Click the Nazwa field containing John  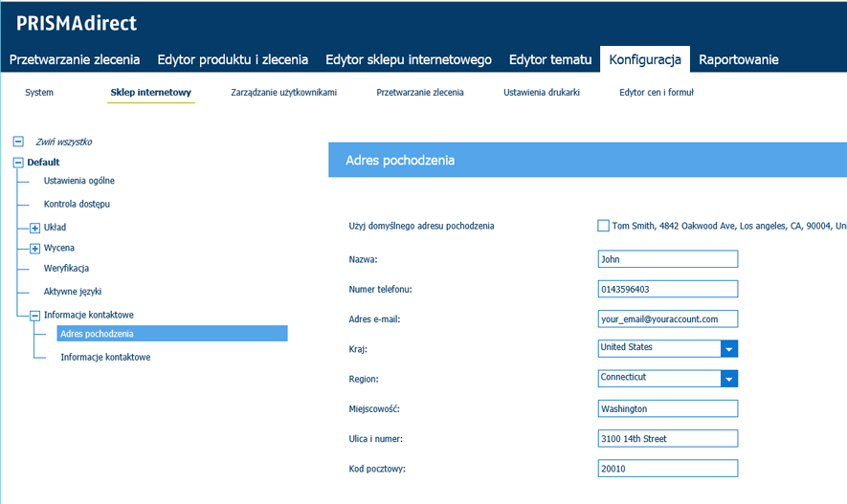click(668, 259)
